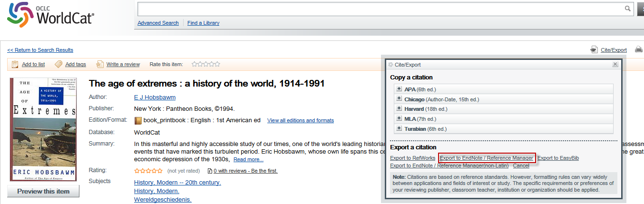Viewport: 644px width, 204px height.
Task: Click Export to EndNote / Reference Manager
Action: tap(486, 158)
